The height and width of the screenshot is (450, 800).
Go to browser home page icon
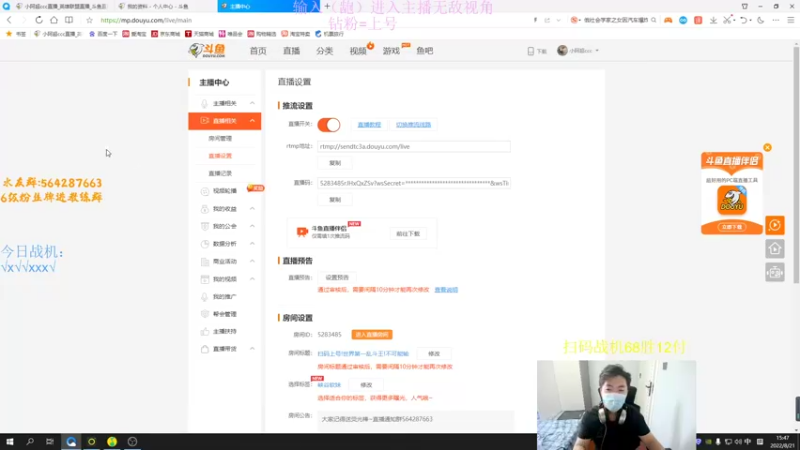[54, 20]
